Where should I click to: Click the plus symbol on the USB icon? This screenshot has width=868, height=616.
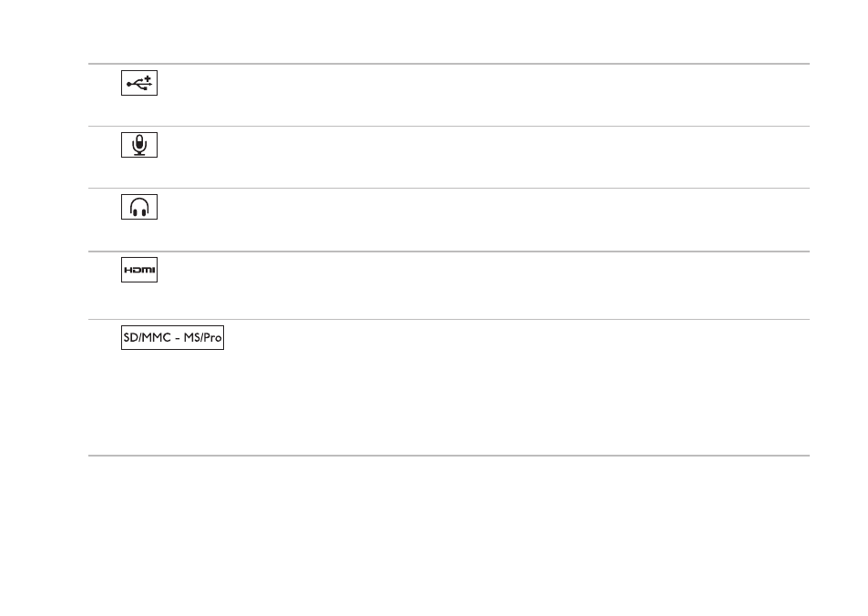pos(148,78)
